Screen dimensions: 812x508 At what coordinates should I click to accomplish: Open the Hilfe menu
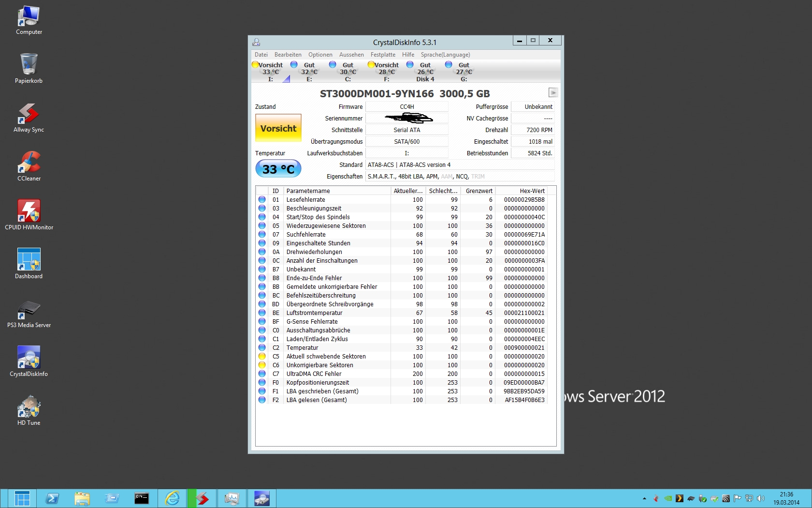click(x=408, y=55)
